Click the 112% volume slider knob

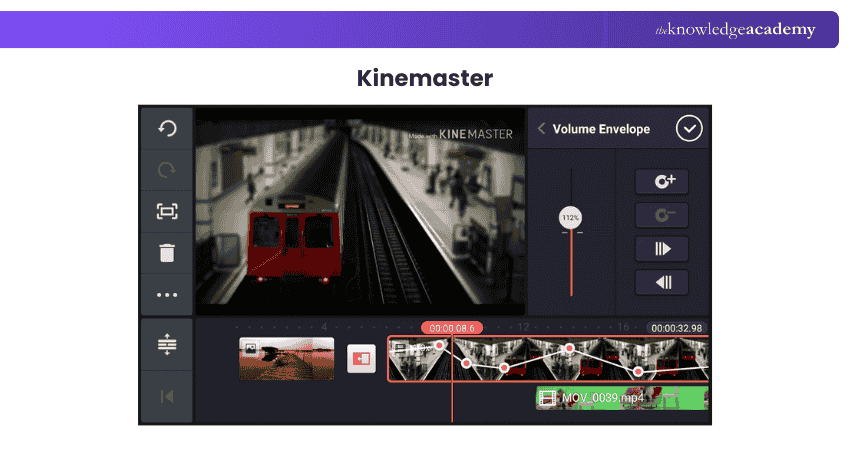coord(570,217)
